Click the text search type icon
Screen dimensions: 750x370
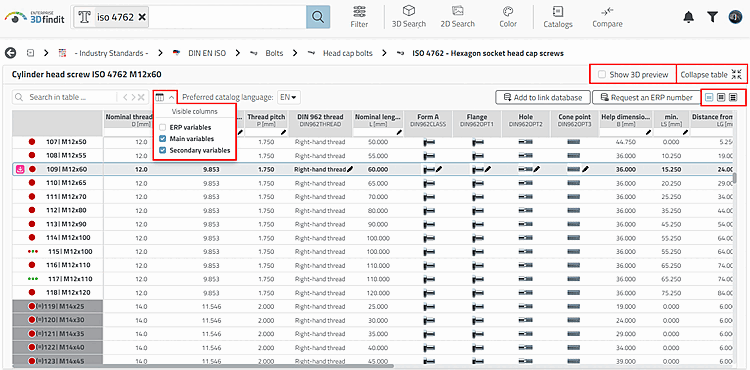85,17
